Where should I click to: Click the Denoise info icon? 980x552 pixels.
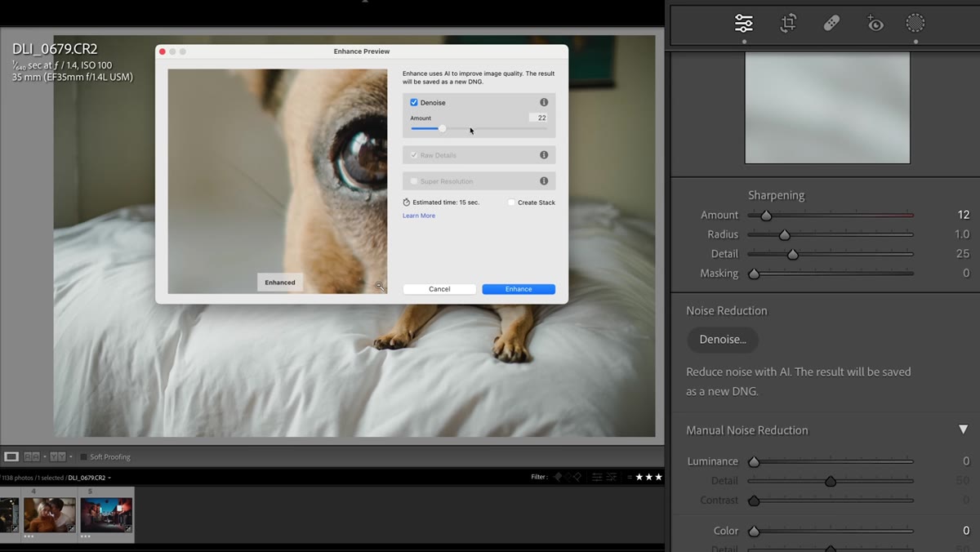tap(544, 102)
